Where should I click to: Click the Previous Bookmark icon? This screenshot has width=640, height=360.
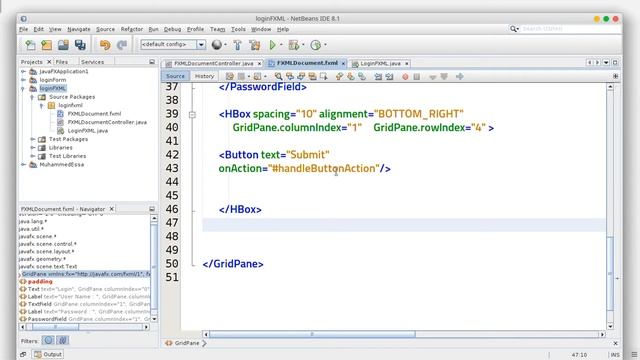(339, 76)
